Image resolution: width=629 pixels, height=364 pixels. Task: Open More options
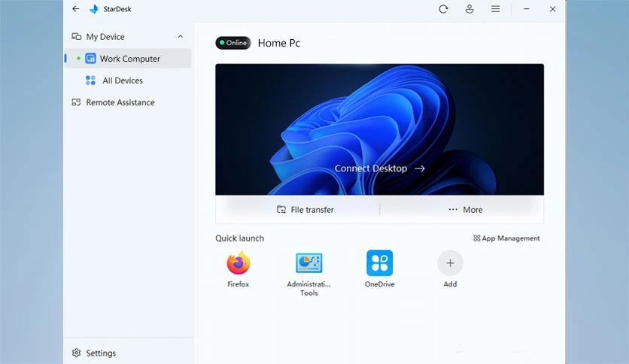pos(465,210)
